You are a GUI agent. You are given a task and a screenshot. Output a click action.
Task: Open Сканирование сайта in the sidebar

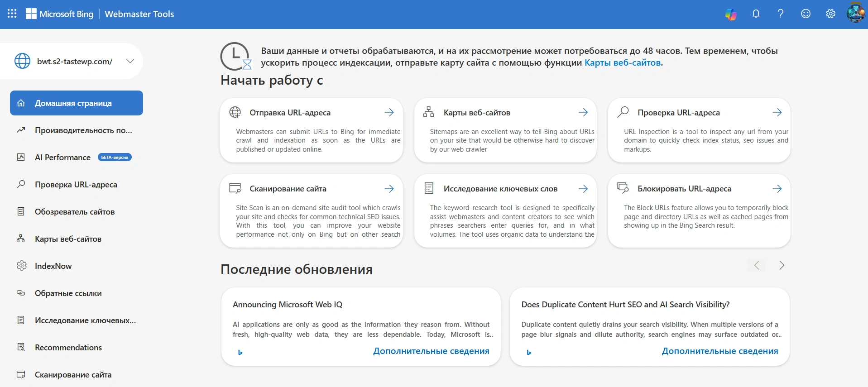(x=77, y=375)
